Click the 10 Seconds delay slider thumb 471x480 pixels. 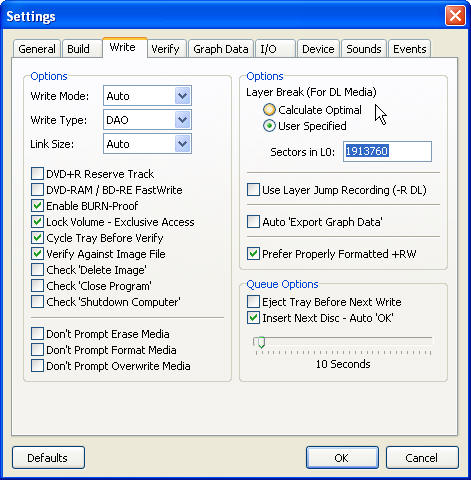click(261, 342)
